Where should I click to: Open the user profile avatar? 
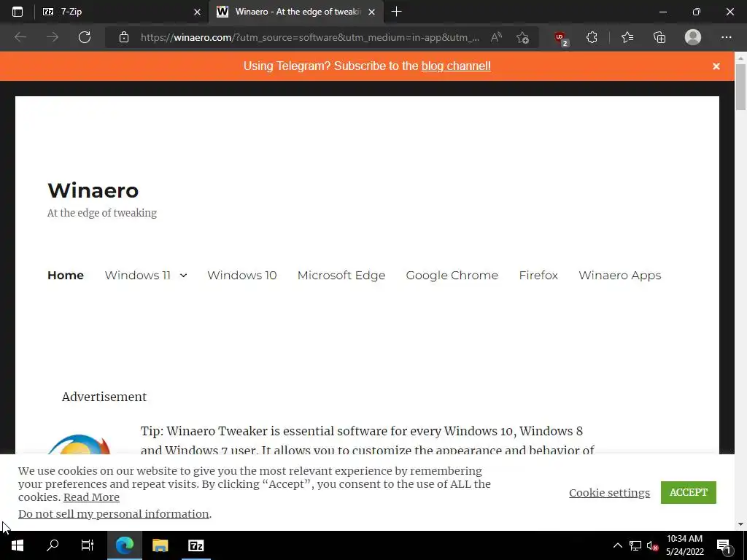coord(693,37)
